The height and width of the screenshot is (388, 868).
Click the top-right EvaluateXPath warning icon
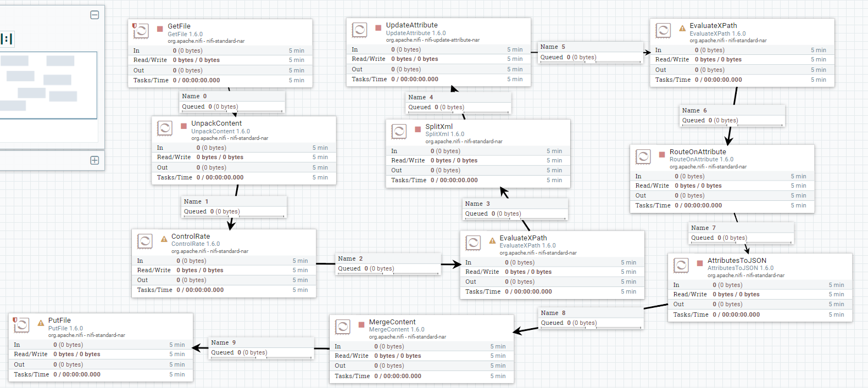(682, 28)
